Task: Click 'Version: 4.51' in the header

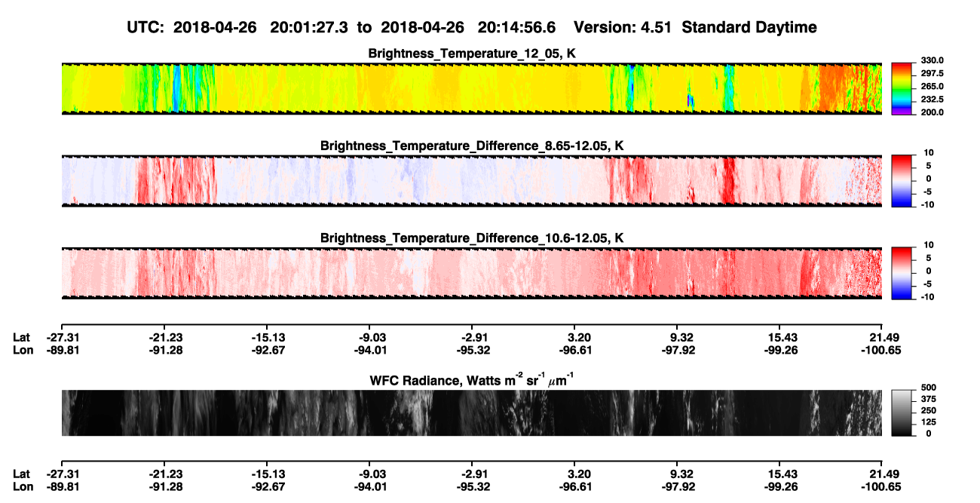Action: pos(622,27)
